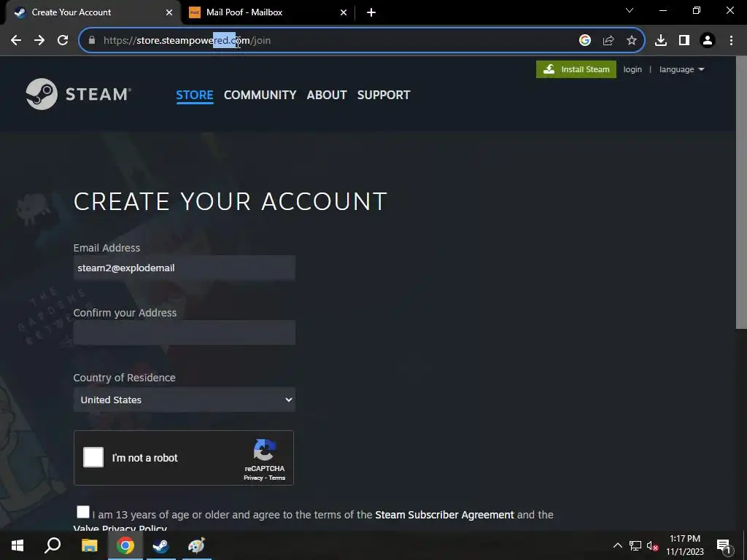Open the reCAPTCHA Terms link
This screenshot has width=747, height=560.
click(x=276, y=478)
